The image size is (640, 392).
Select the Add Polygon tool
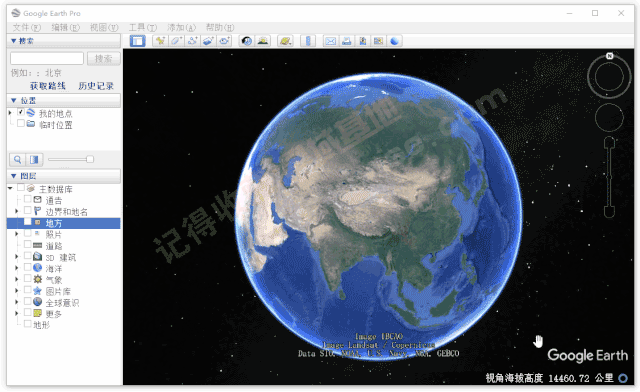pos(176,41)
